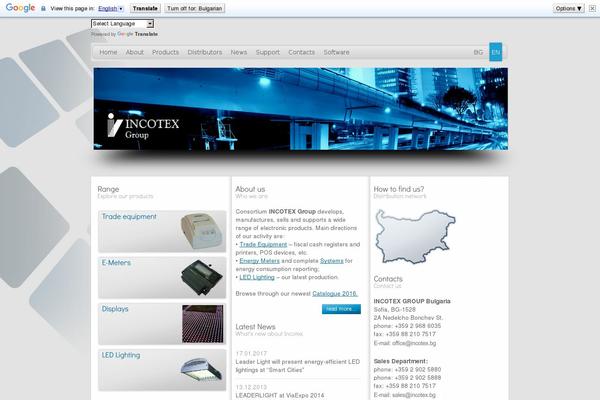
Task: Open the News menu item
Action: pos(239,52)
